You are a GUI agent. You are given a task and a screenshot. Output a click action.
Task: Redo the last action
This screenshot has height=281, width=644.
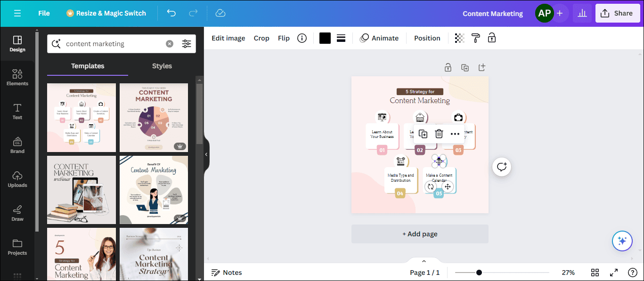(193, 13)
